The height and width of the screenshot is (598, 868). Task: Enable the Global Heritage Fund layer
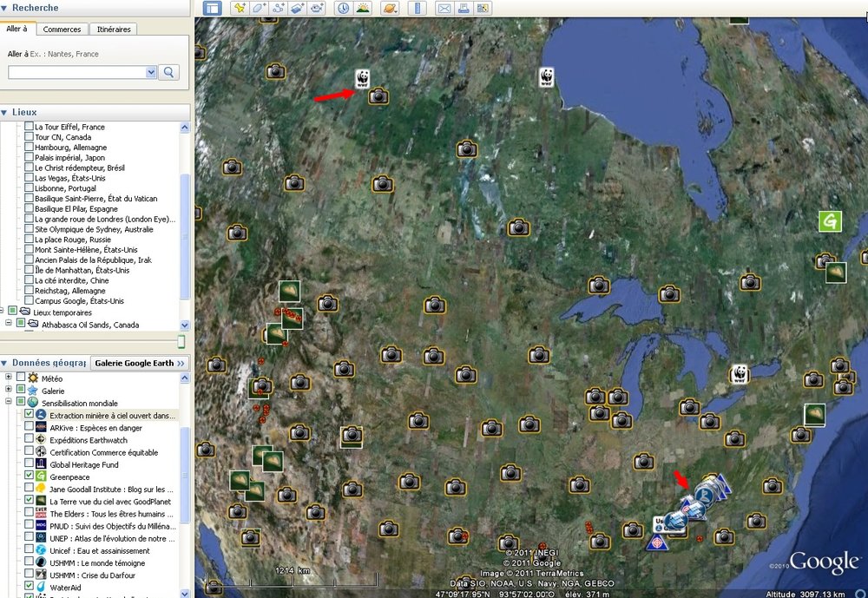(29, 463)
